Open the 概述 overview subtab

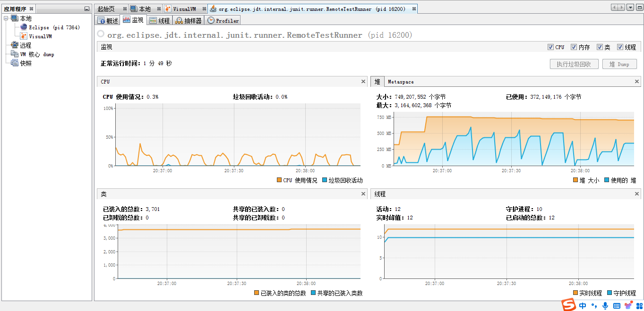click(x=108, y=20)
